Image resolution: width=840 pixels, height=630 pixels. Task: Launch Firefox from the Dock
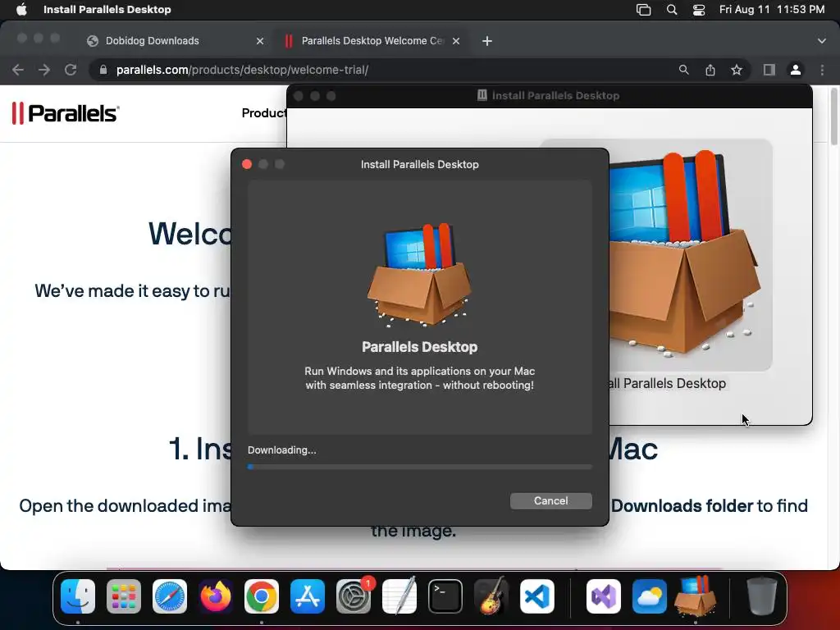pos(216,596)
